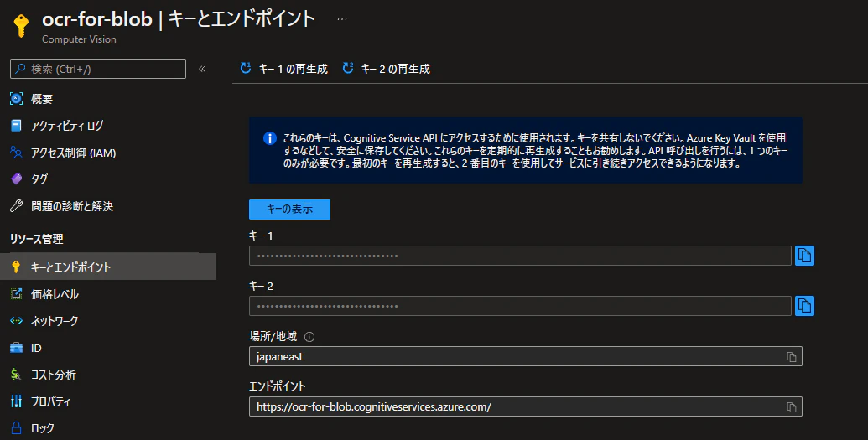
Task: Click the 問題の診断と解決 wrench icon
Action: click(16, 206)
